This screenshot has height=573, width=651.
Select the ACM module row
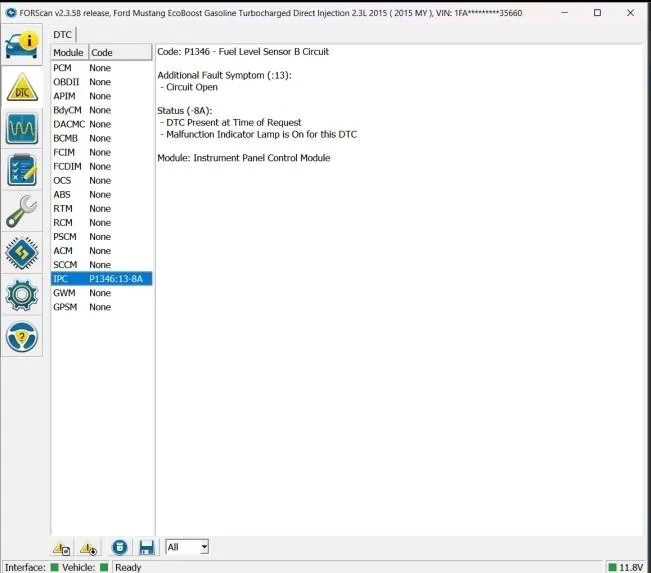101,251
